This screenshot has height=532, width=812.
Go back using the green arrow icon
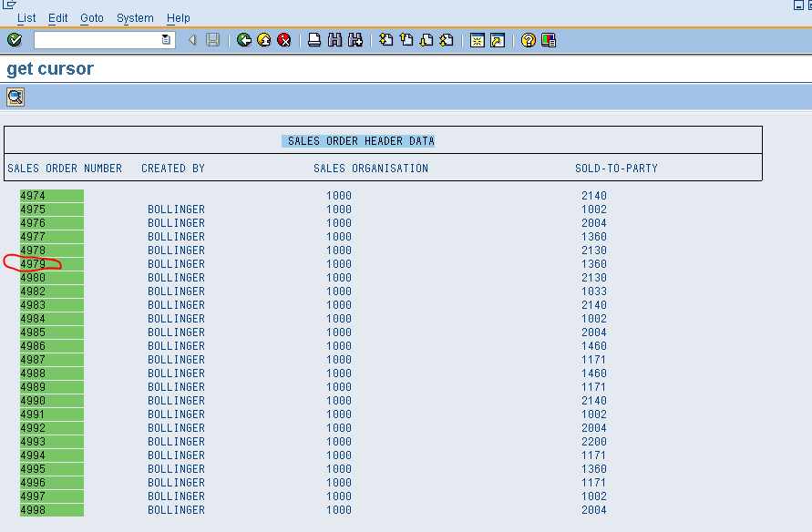pyautogui.click(x=244, y=39)
